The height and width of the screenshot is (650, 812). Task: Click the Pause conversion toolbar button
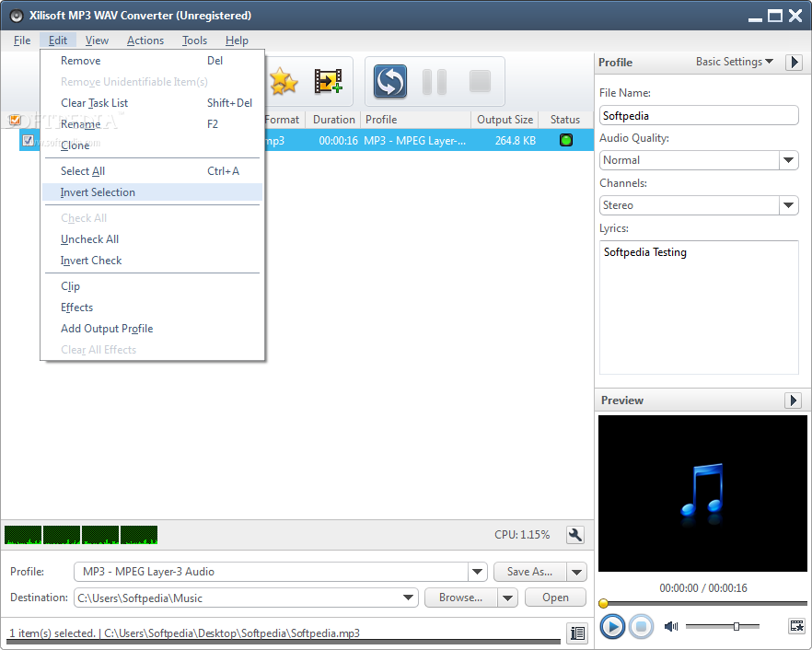(435, 81)
